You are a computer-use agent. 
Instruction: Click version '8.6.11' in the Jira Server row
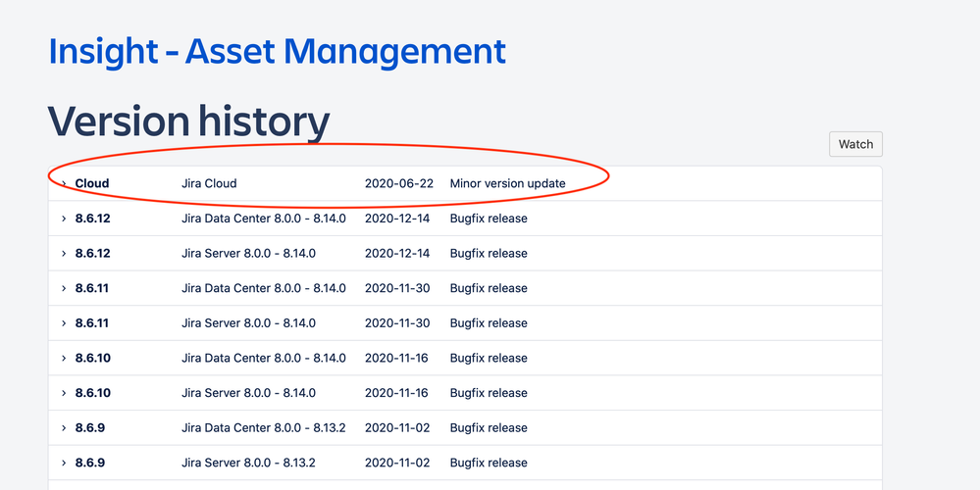(92, 323)
